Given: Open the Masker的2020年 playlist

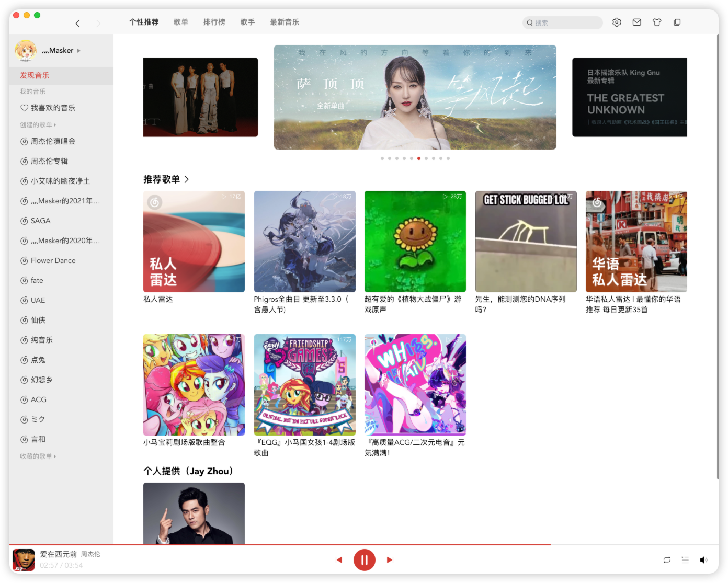Looking at the screenshot, I should click(61, 241).
